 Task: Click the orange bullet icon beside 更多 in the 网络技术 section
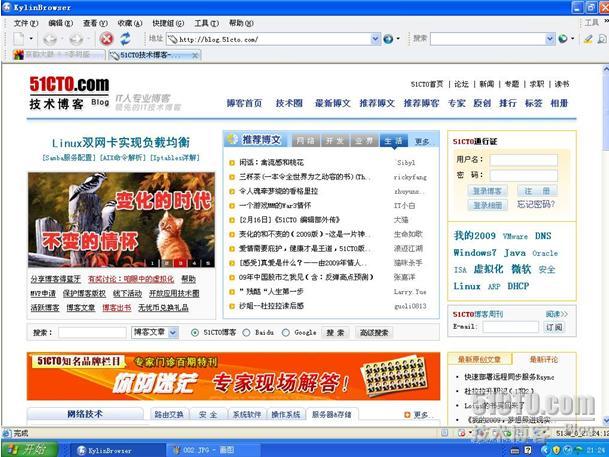(x=407, y=415)
